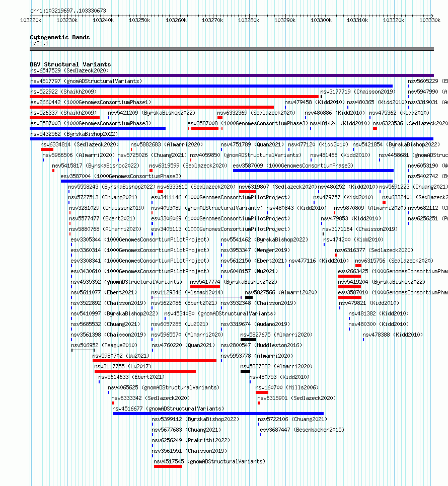Click the nsv5980702 (Wu2021) red bar
448x486 pixels.
coord(155,360)
